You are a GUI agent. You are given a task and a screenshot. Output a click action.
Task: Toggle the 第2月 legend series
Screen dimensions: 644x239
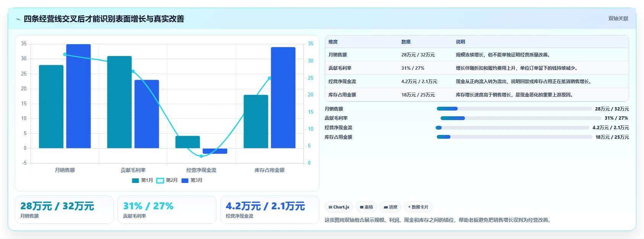167,180
